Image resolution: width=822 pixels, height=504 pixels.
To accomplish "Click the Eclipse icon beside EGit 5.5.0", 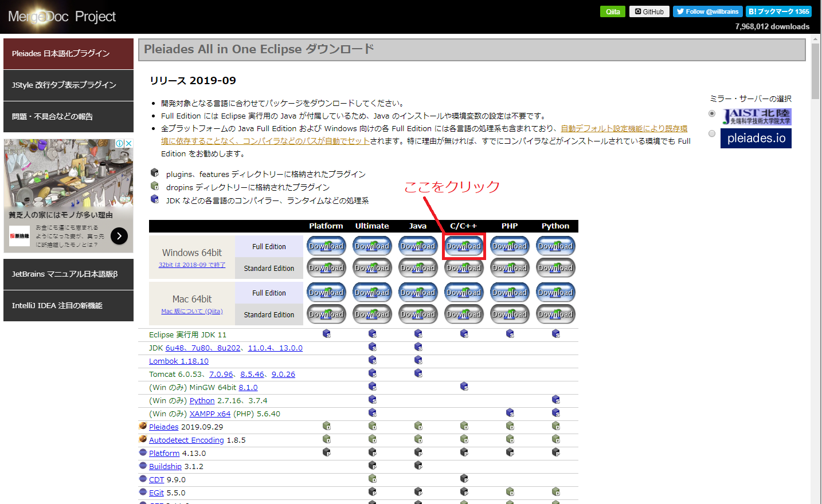I will click(x=143, y=492).
